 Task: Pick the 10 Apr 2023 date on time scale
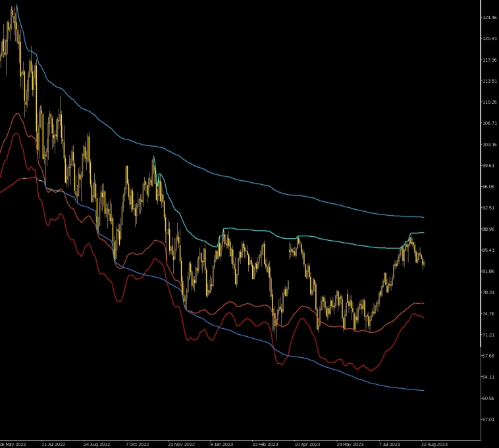tap(307, 444)
